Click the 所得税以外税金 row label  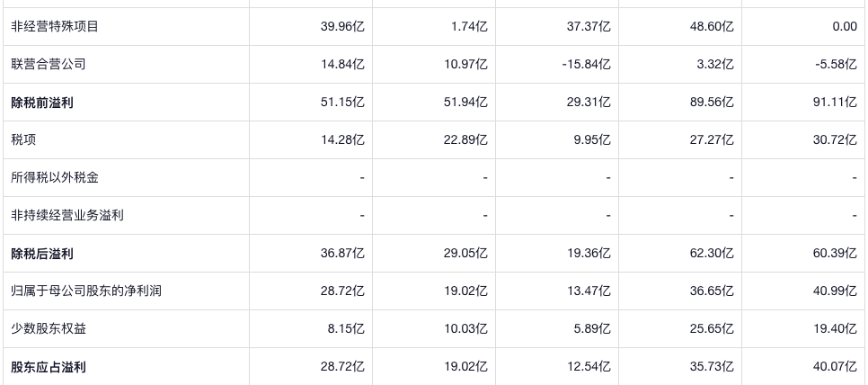tap(54, 178)
